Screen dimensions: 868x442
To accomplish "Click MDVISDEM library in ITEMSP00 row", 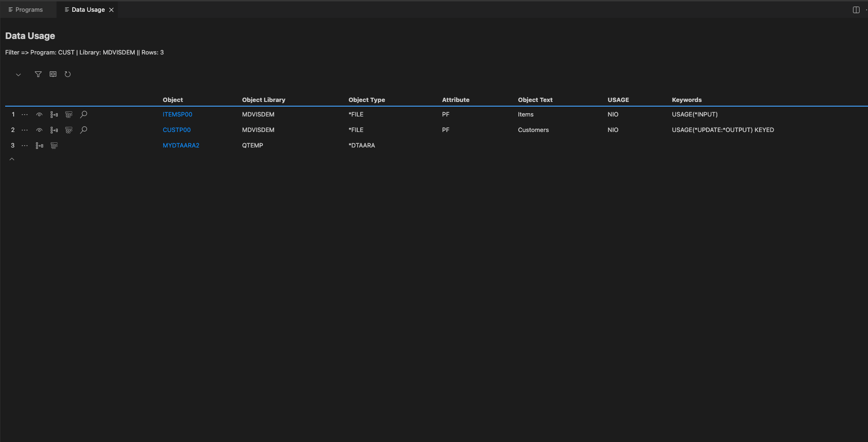I will coord(258,115).
